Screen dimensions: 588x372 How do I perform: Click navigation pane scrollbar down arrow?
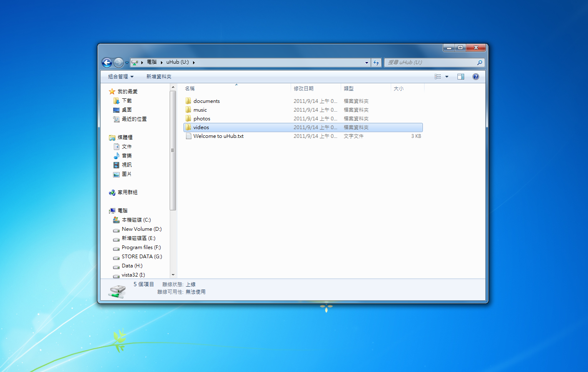click(173, 275)
